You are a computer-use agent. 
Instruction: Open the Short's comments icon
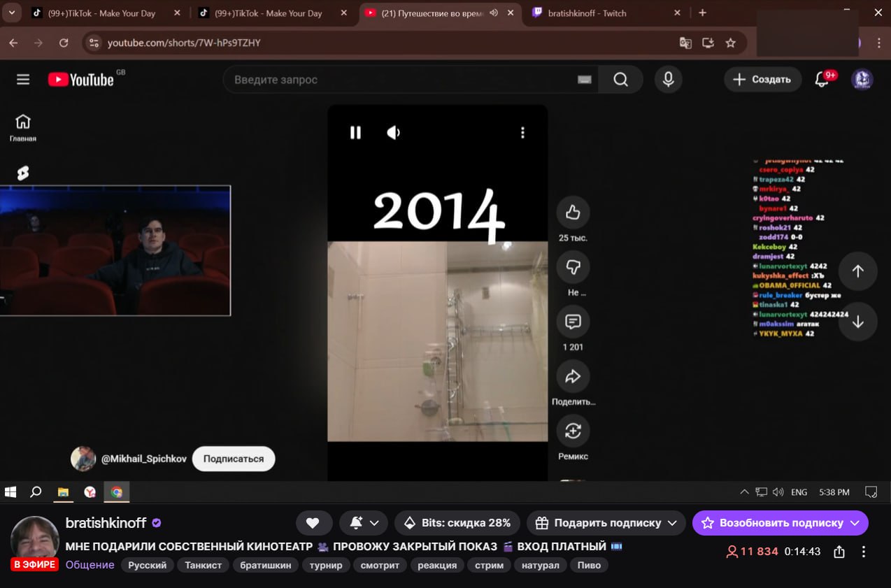click(573, 322)
